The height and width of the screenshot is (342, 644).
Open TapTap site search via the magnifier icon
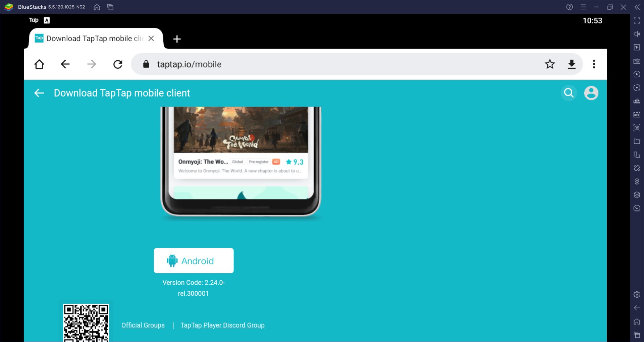coord(569,93)
